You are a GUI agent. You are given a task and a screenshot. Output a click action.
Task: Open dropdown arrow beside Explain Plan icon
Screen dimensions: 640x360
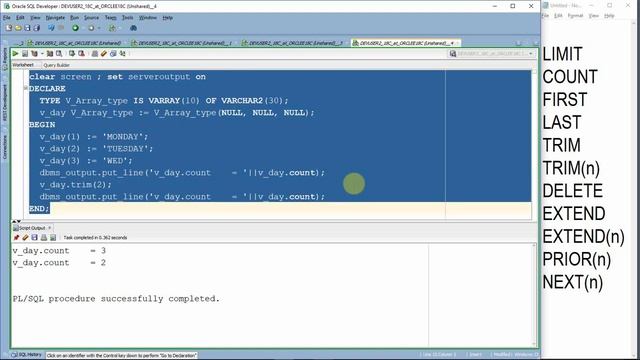point(42,53)
